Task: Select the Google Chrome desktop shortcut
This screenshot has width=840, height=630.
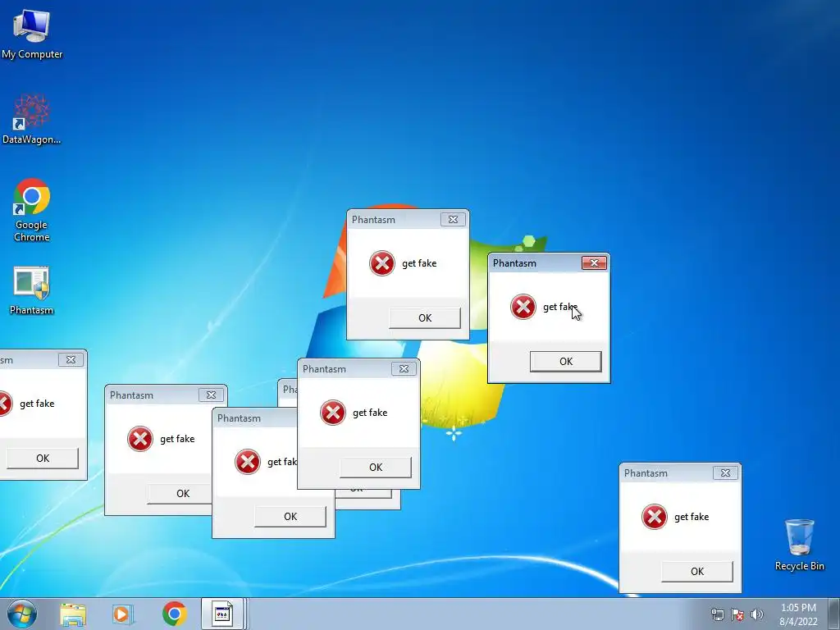Action: pos(32,210)
